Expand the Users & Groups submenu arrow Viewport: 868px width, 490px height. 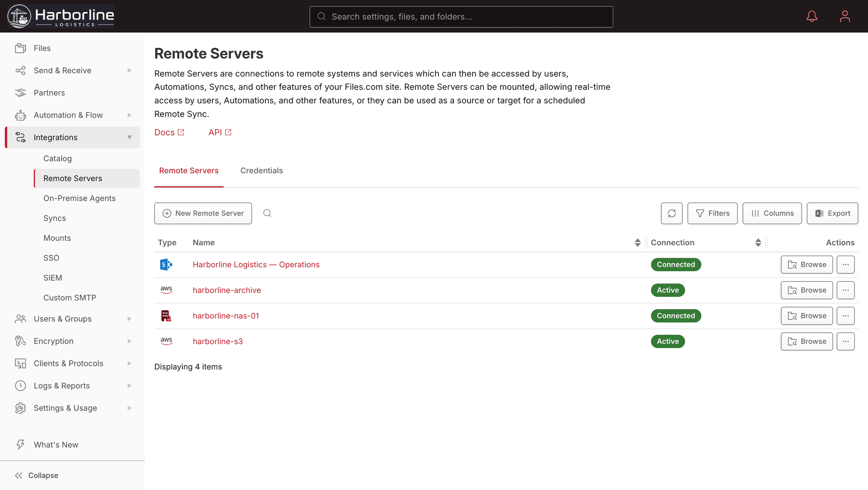pyautogui.click(x=129, y=319)
